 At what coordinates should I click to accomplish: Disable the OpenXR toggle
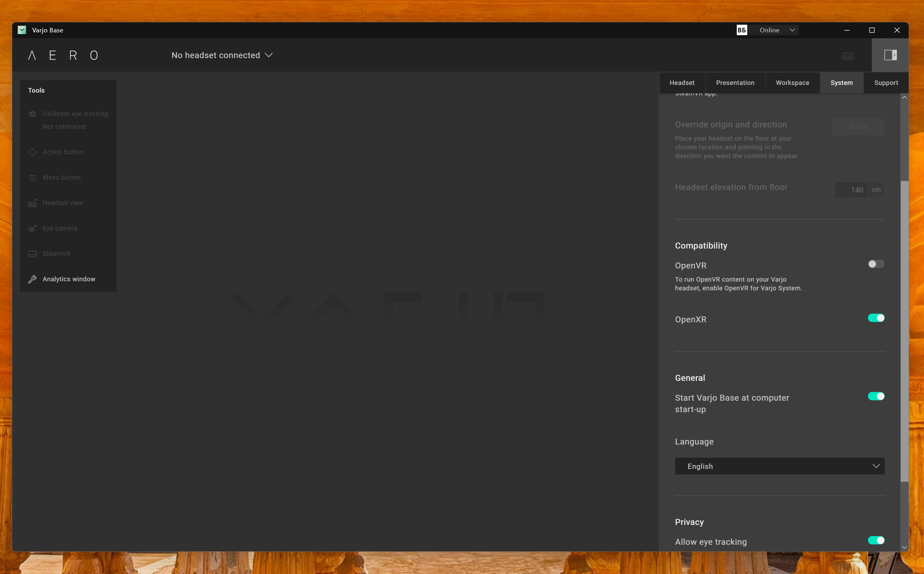pyautogui.click(x=876, y=318)
